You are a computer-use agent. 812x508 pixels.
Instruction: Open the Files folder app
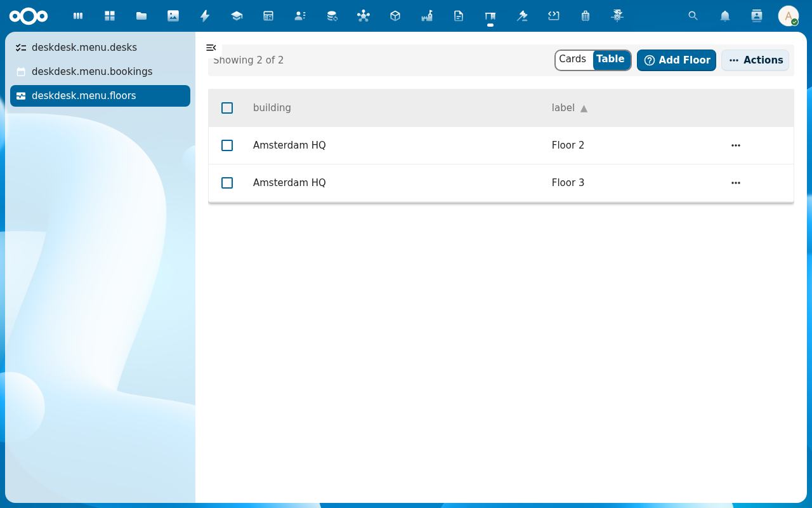tap(141, 16)
